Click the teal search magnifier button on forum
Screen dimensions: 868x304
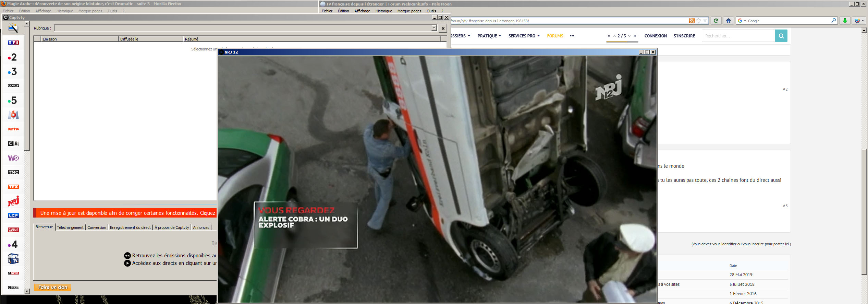(781, 36)
